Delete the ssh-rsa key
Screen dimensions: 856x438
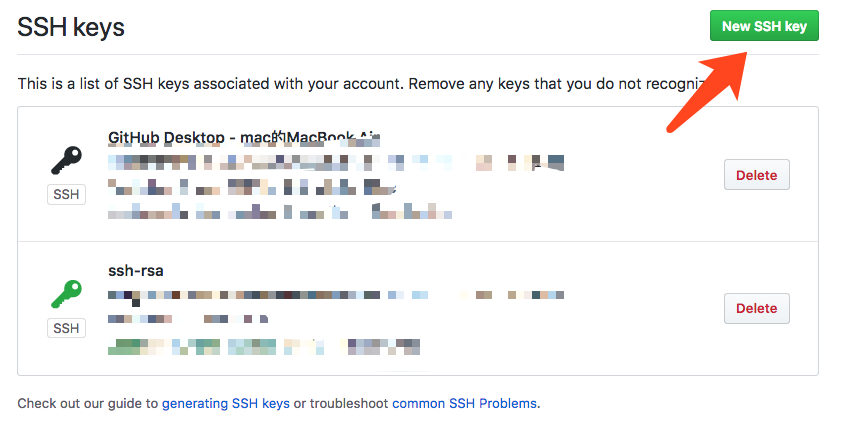pyautogui.click(x=756, y=308)
